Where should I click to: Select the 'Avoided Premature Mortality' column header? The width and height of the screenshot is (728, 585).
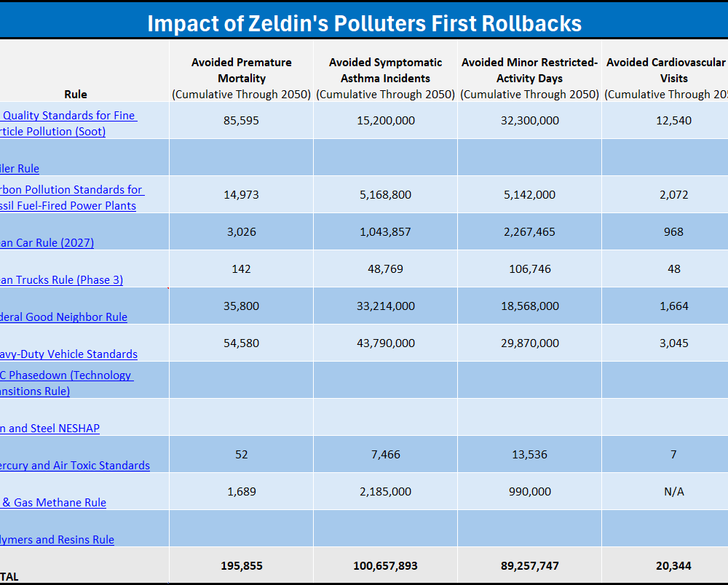pos(242,71)
